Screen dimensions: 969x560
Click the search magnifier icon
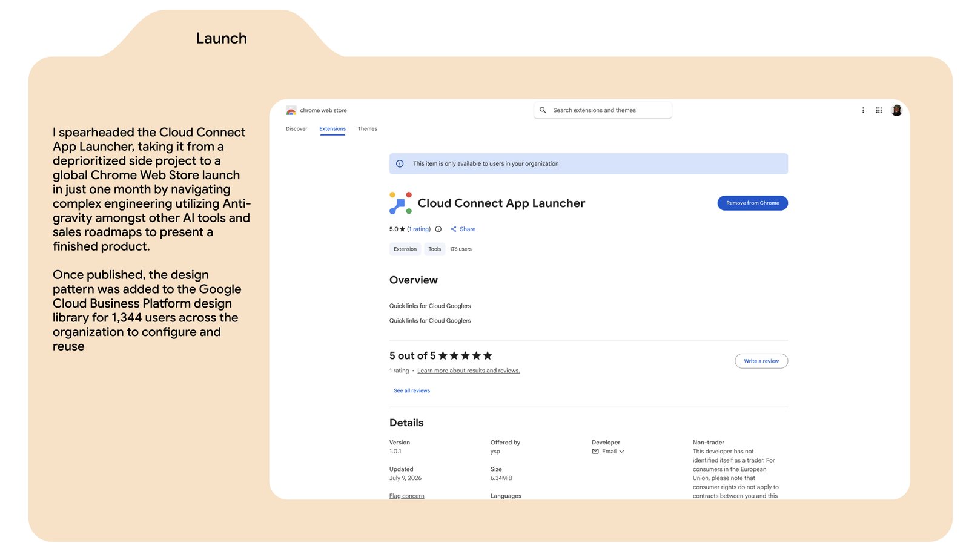[x=543, y=110]
